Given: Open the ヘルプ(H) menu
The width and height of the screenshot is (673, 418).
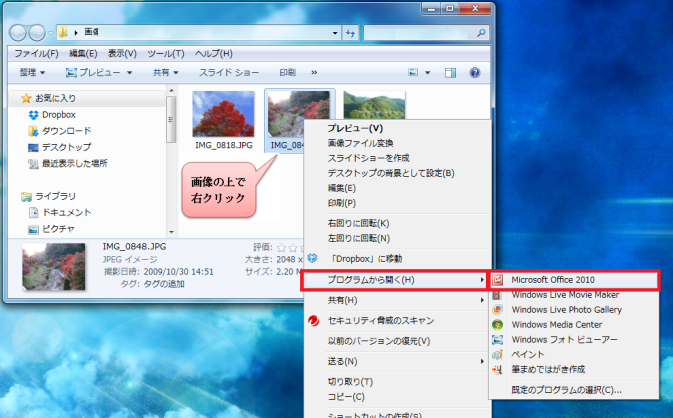Looking at the screenshot, I should (x=214, y=54).
